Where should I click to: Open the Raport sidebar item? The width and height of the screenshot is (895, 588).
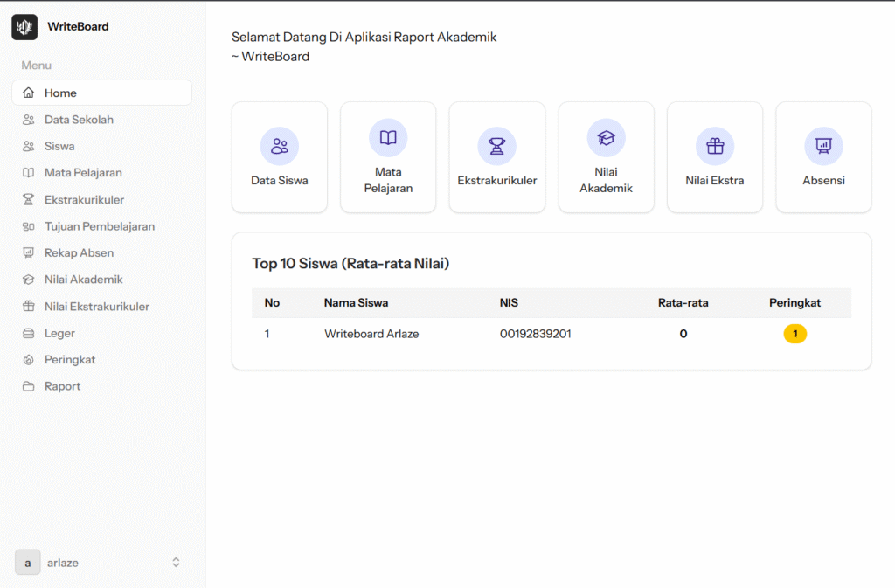[62, 386]
